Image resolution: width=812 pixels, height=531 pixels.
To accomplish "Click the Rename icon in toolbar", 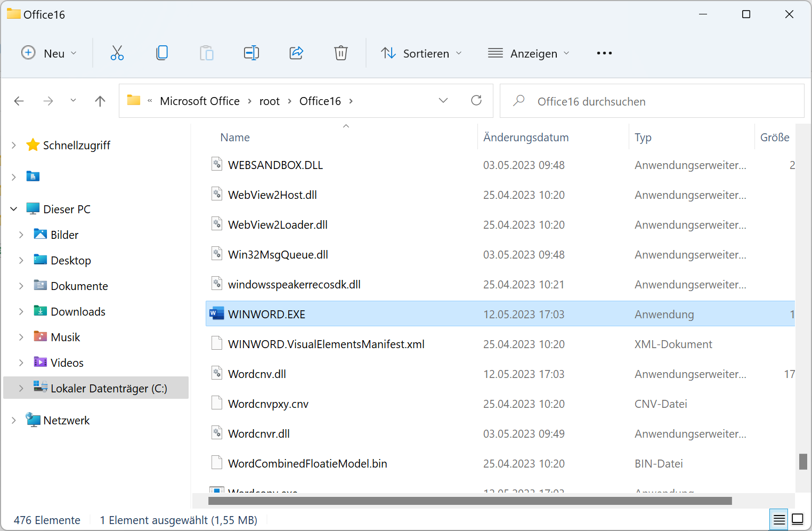I will 251,53.
